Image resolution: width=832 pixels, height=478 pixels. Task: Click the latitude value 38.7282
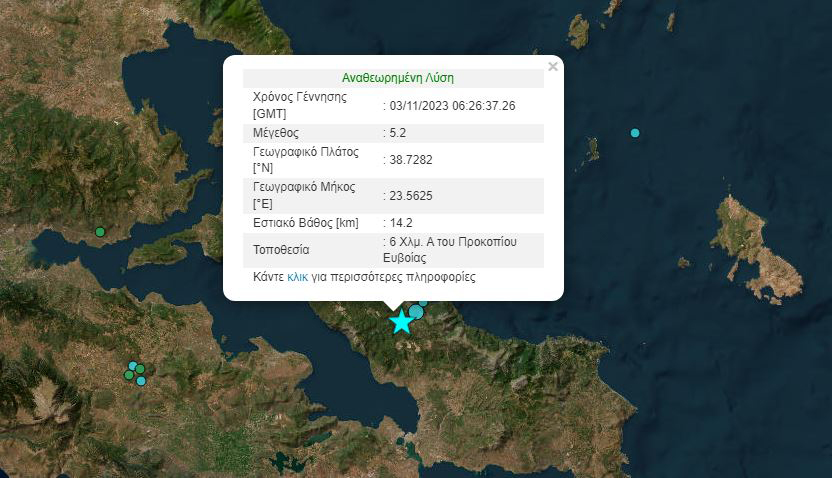coord(411,159)
